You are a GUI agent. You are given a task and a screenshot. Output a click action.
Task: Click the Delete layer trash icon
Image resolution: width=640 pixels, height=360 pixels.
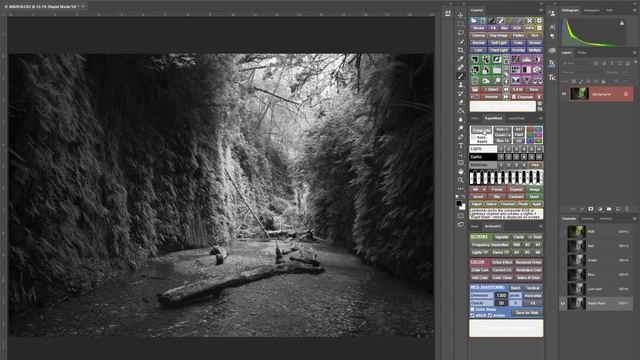pyautogui.click(x=627, y=209)
